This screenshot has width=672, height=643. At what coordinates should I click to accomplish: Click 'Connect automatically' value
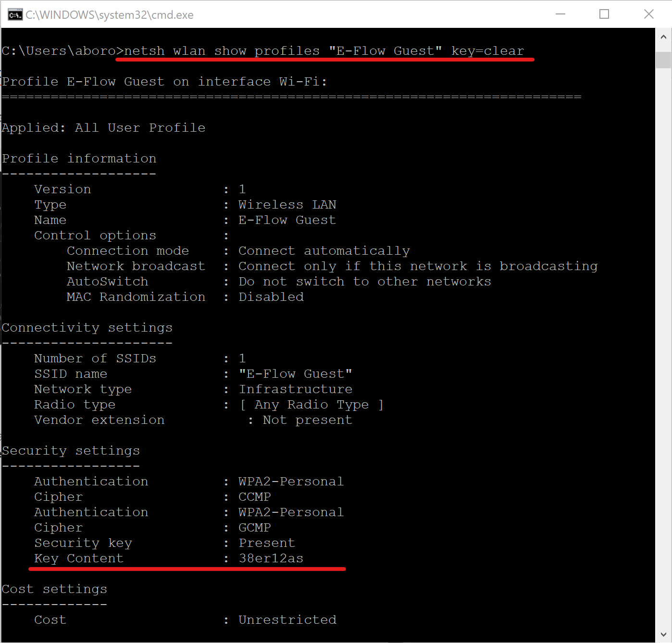click(x=324, y=251)
